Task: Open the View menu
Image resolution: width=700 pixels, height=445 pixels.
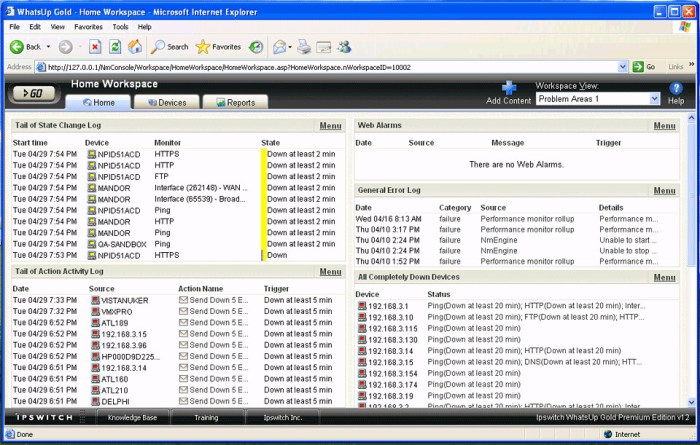Action: coord(57,27)
